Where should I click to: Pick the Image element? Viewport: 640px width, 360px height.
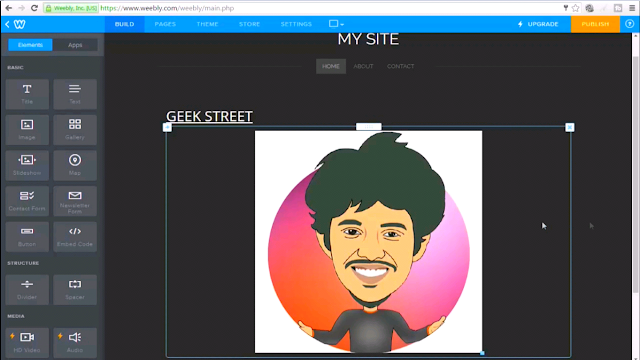tap(27, 130)
